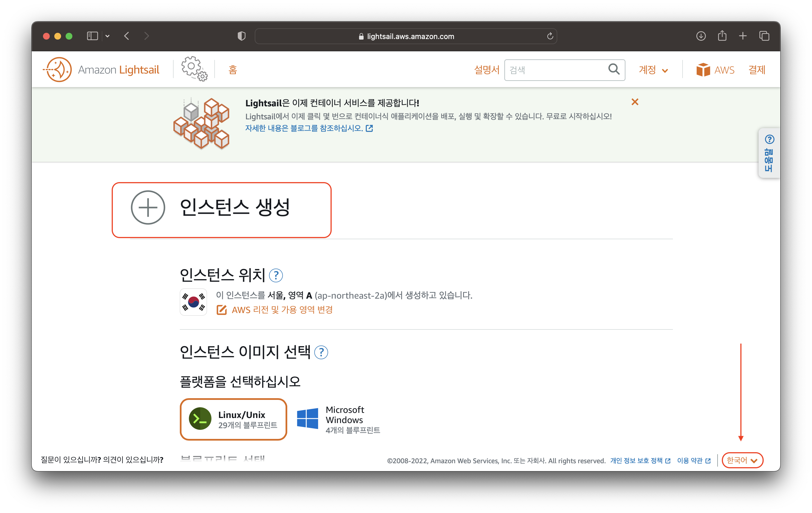Dismiss the container services banner
Image resolution: width=812 pixels, height=513 pixels.
635,102
